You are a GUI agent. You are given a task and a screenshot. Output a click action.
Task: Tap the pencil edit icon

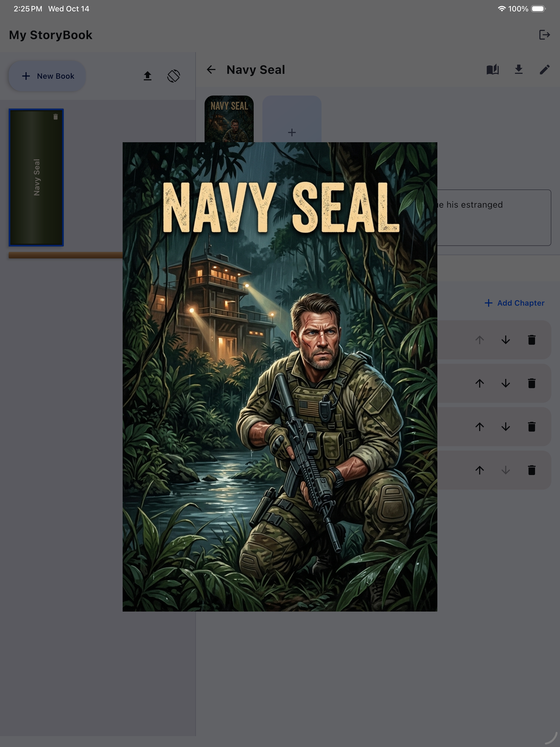pos(545,69)
